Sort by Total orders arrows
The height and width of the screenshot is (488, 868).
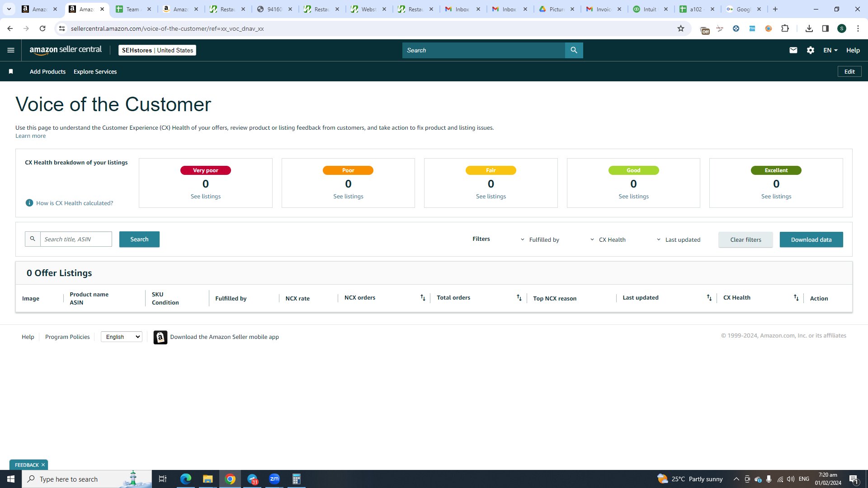pos(519,298)
